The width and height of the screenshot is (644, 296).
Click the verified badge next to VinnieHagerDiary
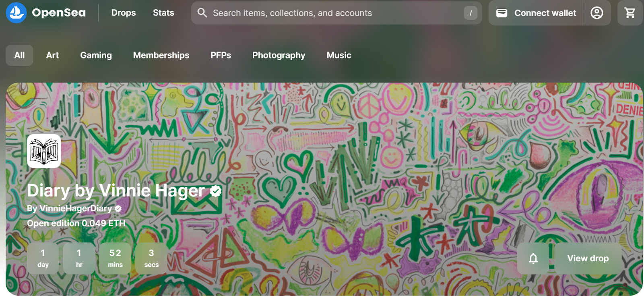118,209
